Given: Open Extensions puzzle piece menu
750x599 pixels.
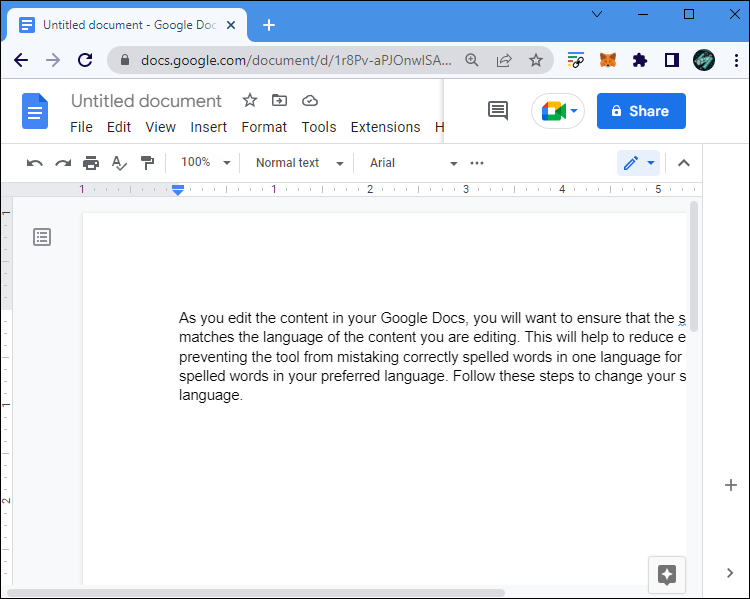Looking at the screenshot, I should pos(640,60).
